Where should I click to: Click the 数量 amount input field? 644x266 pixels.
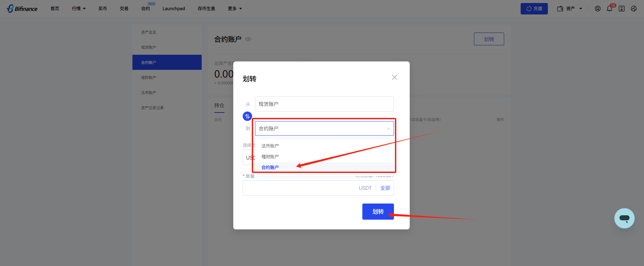(299, 188)
